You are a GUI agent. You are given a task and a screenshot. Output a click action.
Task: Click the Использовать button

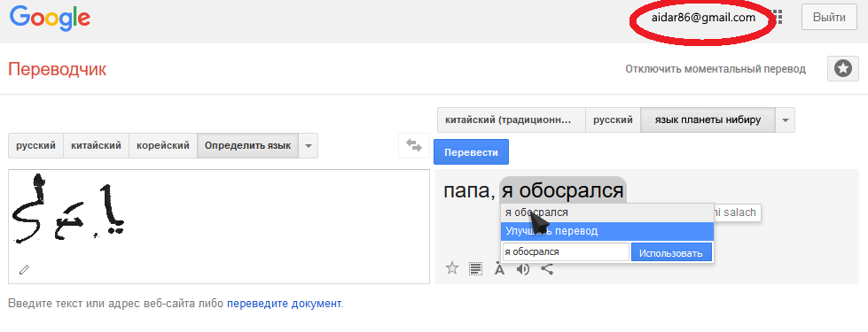coord(671,253)
